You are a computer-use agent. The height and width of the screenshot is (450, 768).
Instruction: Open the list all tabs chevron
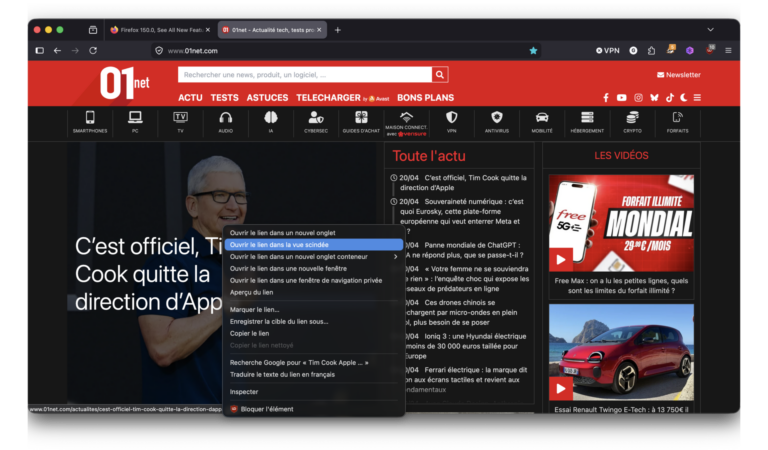click(x=710, y=30)
